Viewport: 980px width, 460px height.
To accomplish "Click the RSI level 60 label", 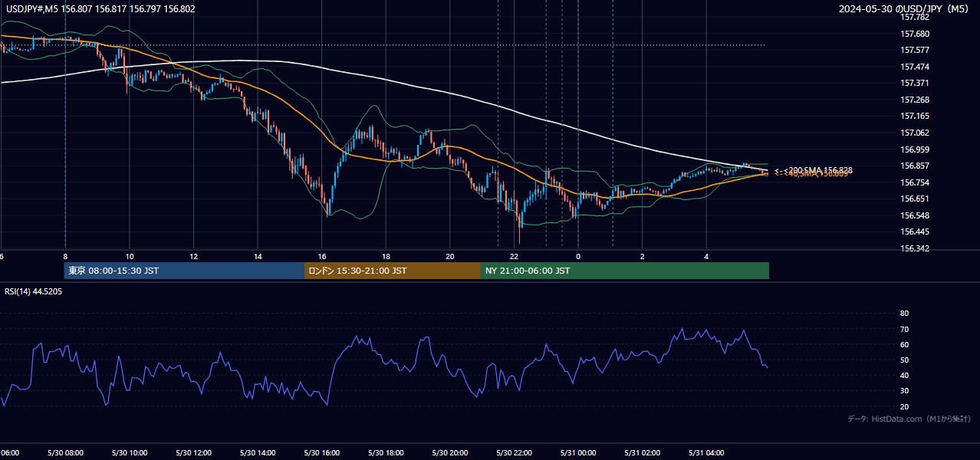I will click(904, 344).
